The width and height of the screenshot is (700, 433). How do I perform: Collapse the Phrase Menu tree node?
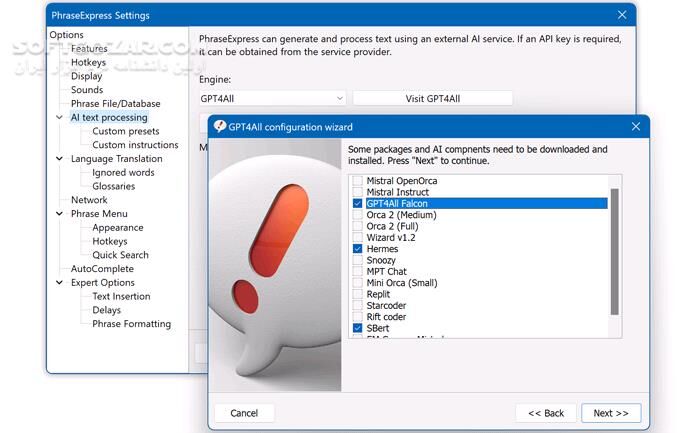(x=59, y=214)
